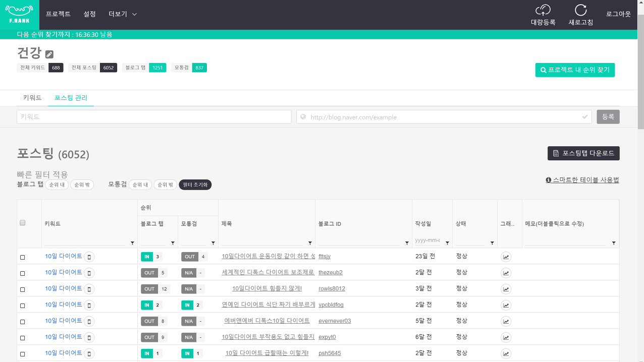
Task: Apply the 모통검 순위 내 quick filter
Action: pyautogui.click(x=140, y=185)
